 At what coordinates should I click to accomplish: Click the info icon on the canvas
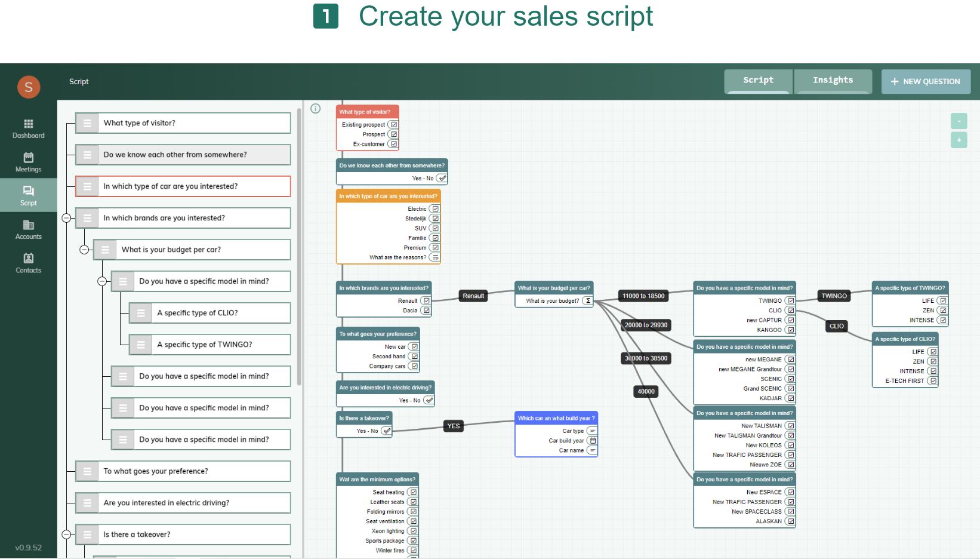(x=316, y=108)
